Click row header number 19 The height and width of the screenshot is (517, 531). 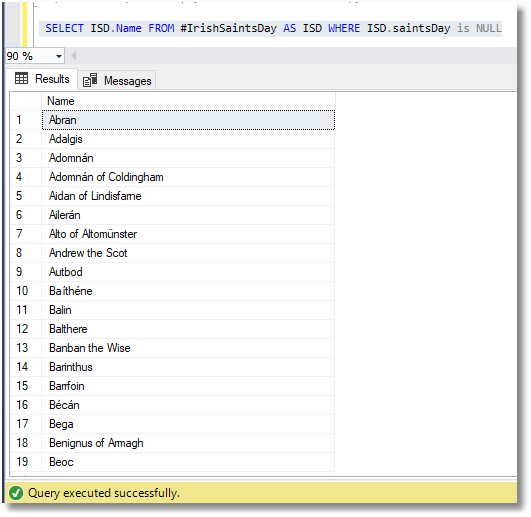click(x=26, y=462)
